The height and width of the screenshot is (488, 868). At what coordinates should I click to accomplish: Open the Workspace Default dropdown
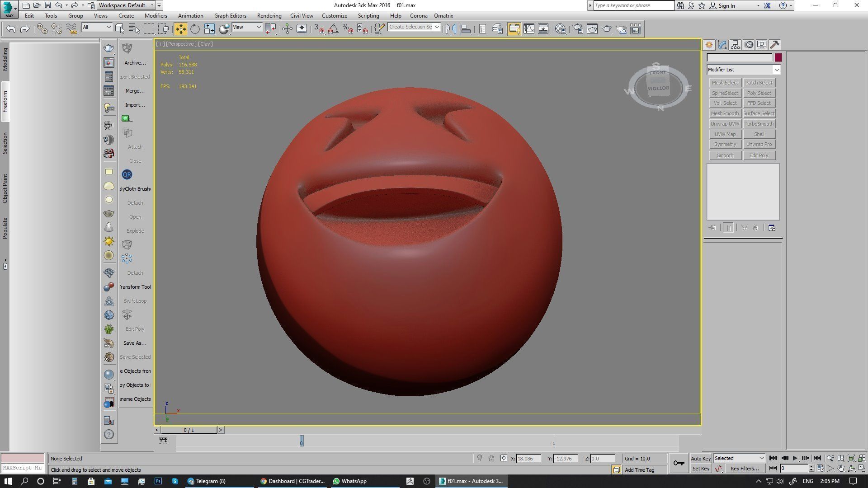[127, 5]
